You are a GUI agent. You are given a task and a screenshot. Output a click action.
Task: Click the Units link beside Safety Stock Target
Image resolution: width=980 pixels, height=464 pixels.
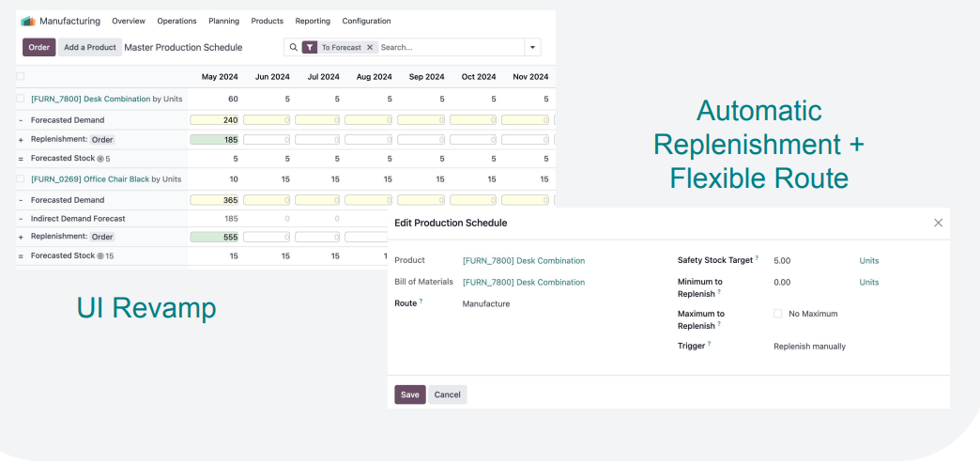(868, 261)
